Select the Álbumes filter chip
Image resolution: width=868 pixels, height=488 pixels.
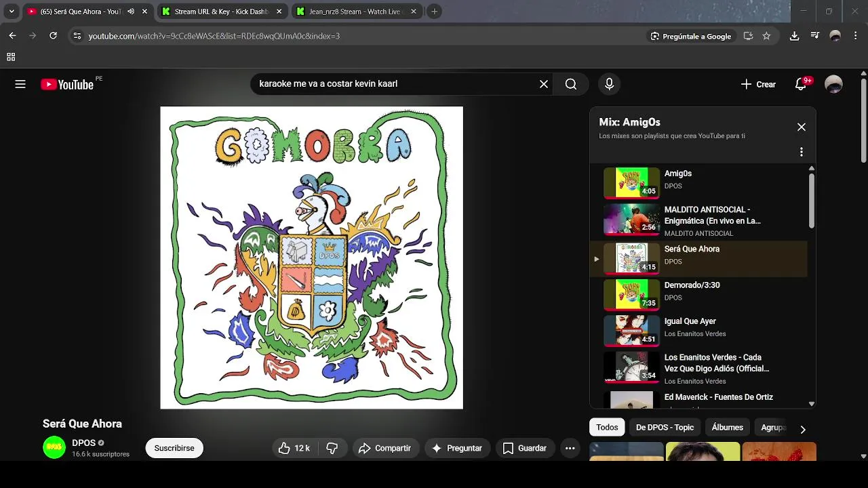pyautogui.click(x=727, y=428)
